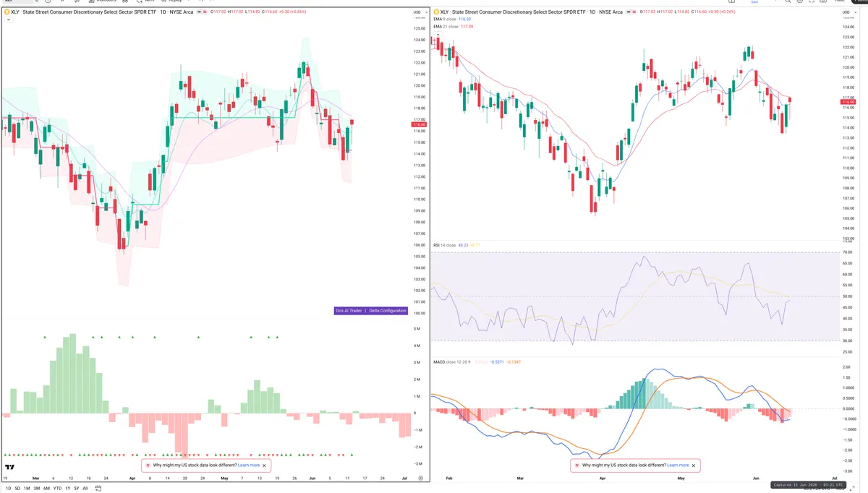Click the 116.60 price label on right axis
Screen dimensions: 868x493
pyautogui.click(x=849, y=102)
